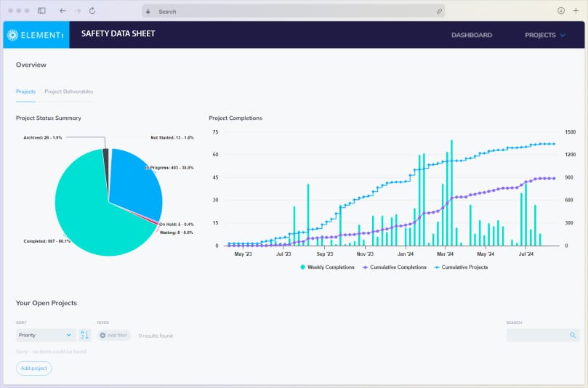Image resolution: width=588 pixels, height=388 pixels.
Task: Toggle the sort order direction icon
Action: pyautogui.click(x=84, y=335)
